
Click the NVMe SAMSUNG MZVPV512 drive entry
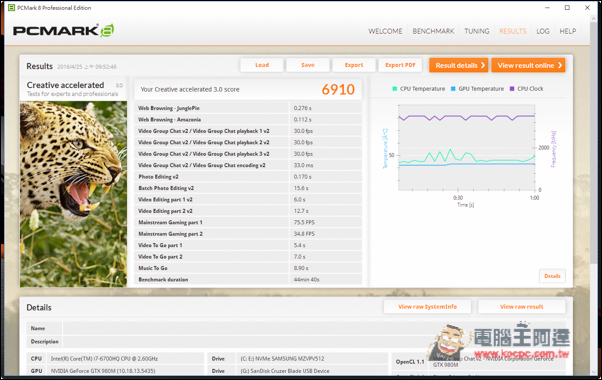pyautogui.click(x=282, y=359)
